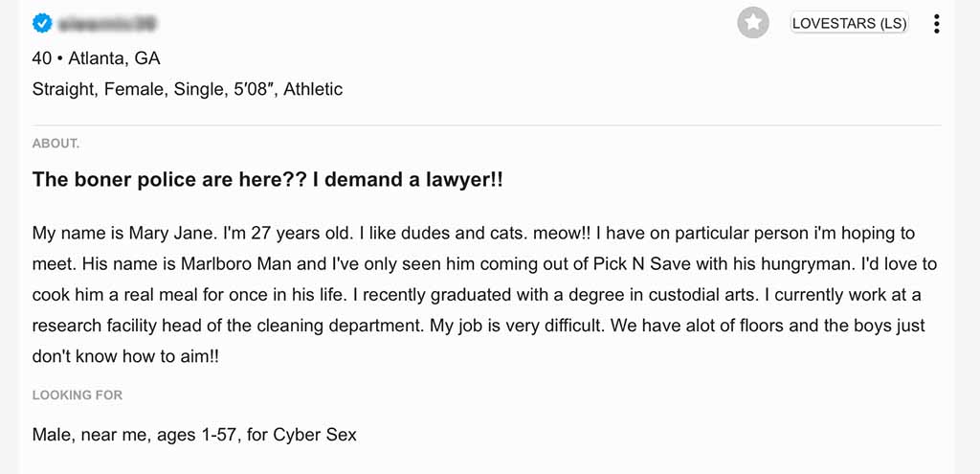The image size is (980, 474).
Task: Click Marlboro Man in the about text
Action: pyautogui.click(x=236, y=264)
